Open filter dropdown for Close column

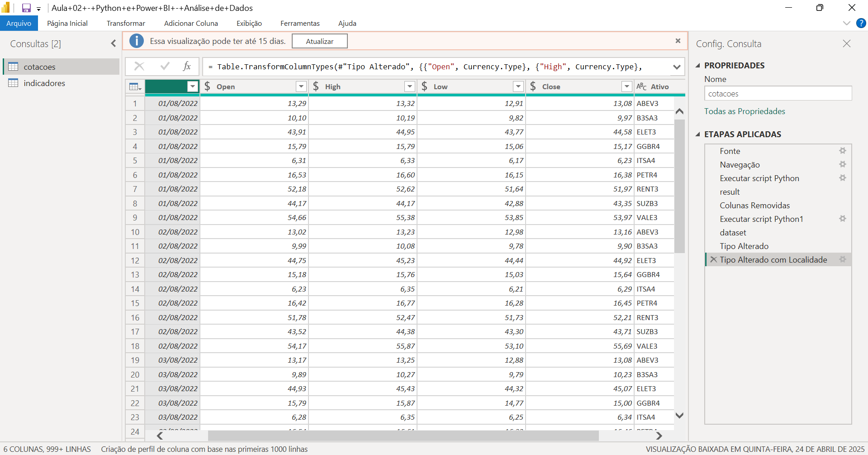[x=627, y=86]
